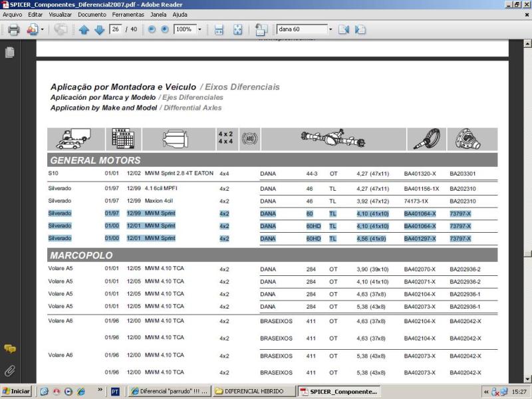Open dropdown arrow beside create PDF icon
Image resolution: width=532 pixels, height=399 pixels.
42,29
